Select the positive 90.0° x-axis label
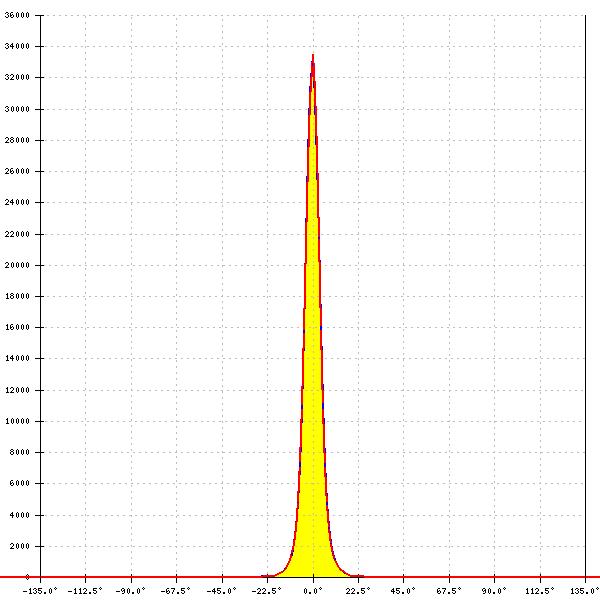The width and height of the screenshot is (600, 600). pyautogui.click(x=494, y=591)
